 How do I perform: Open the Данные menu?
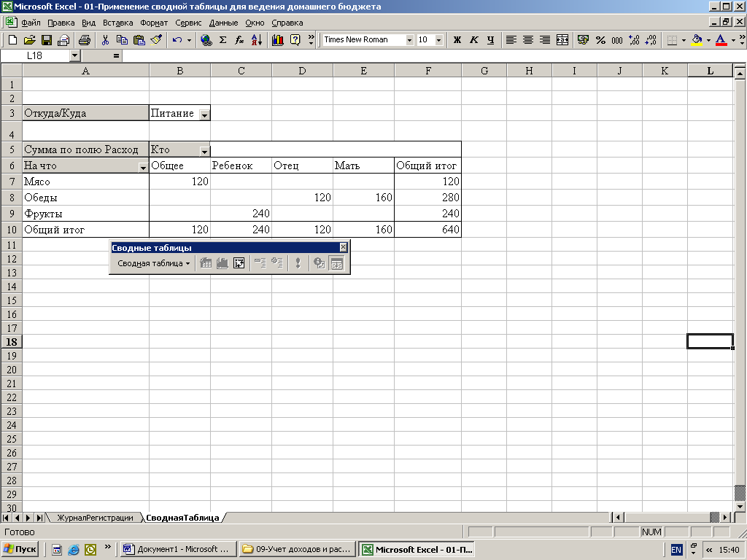pyautogui.click(x=223, y=23)
